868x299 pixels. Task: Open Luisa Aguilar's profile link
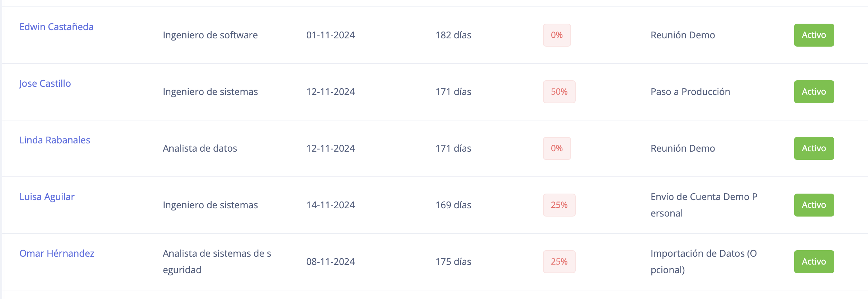pos(47,197)
